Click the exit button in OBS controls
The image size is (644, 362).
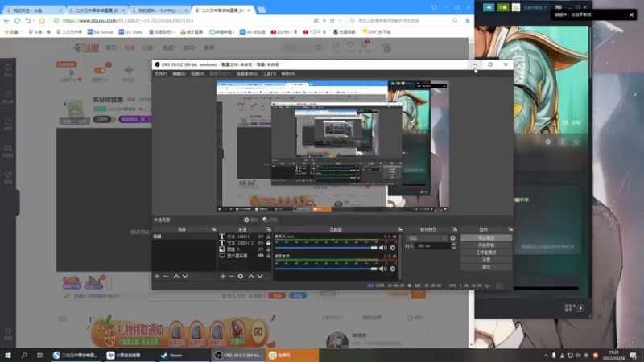(x=486, y=267)
